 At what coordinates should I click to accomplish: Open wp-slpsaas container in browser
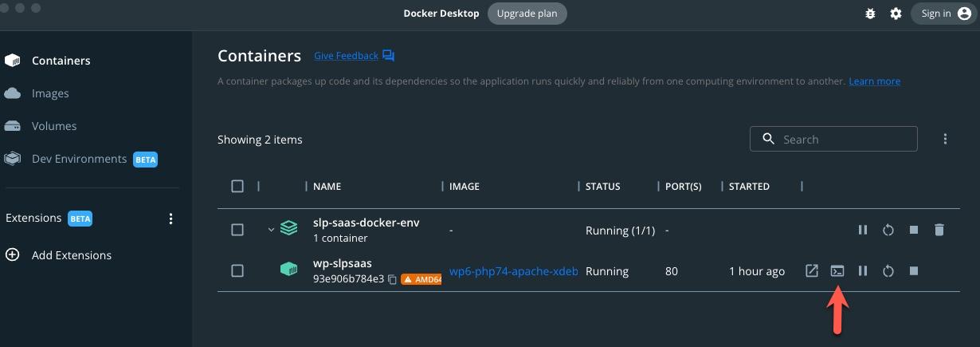(x=811, y=271)
